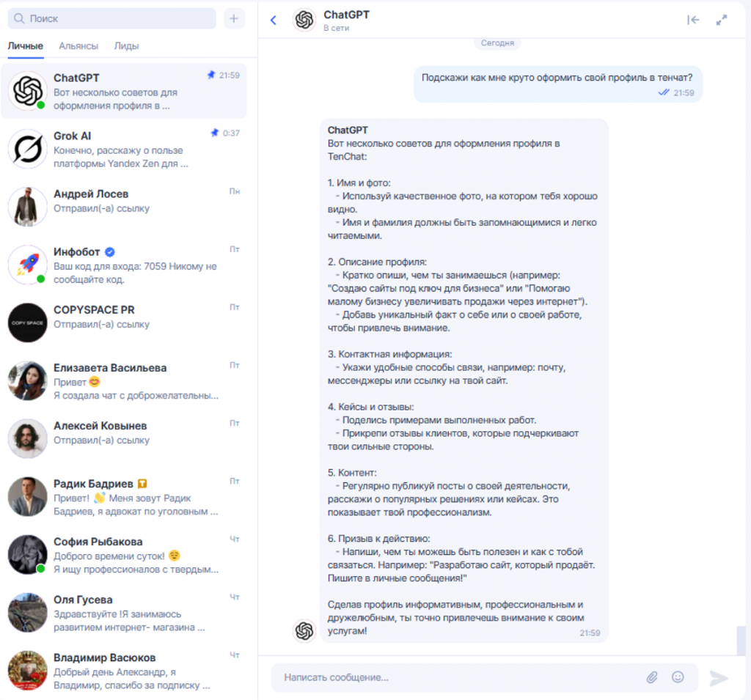Click the '2. Описание профиля:' line

[x=377, y=262]
